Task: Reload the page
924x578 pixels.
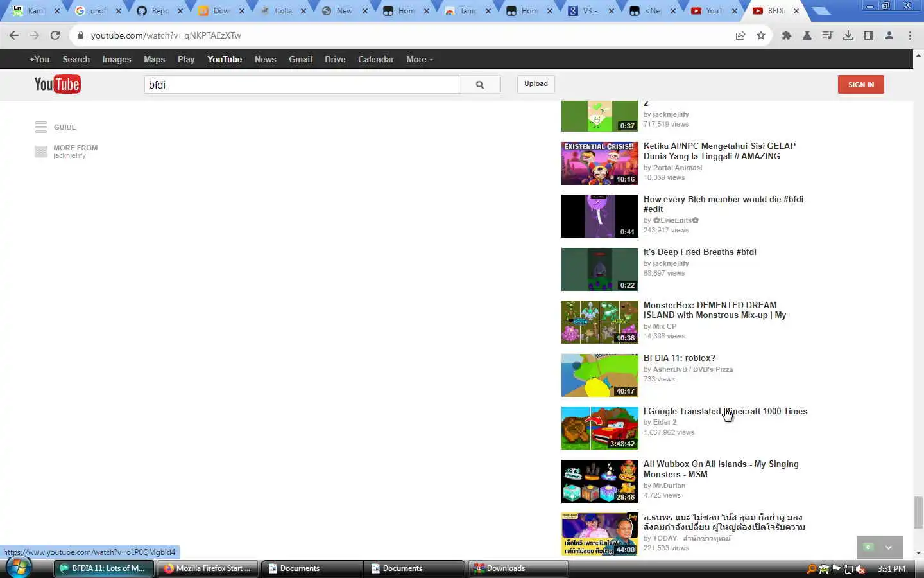Action: pos(55,35)
